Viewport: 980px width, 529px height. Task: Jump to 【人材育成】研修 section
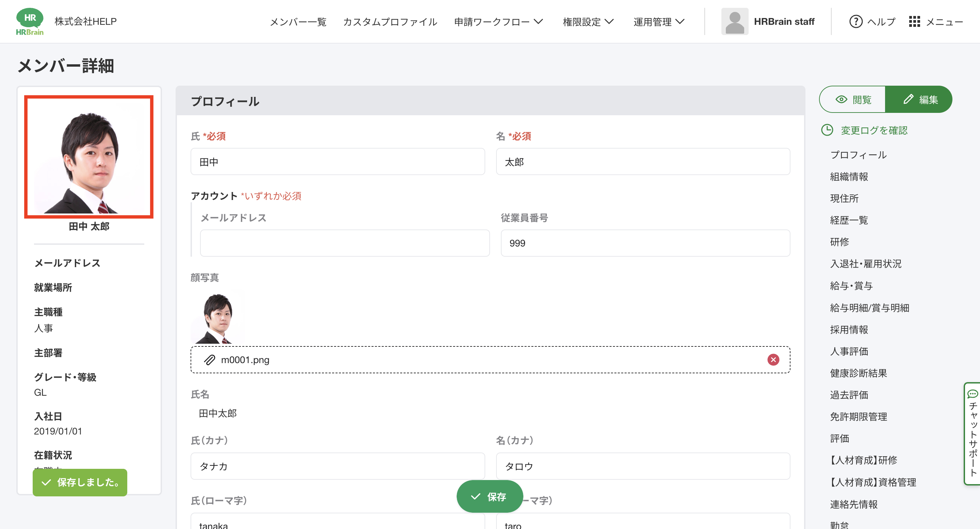coord(864,460)
